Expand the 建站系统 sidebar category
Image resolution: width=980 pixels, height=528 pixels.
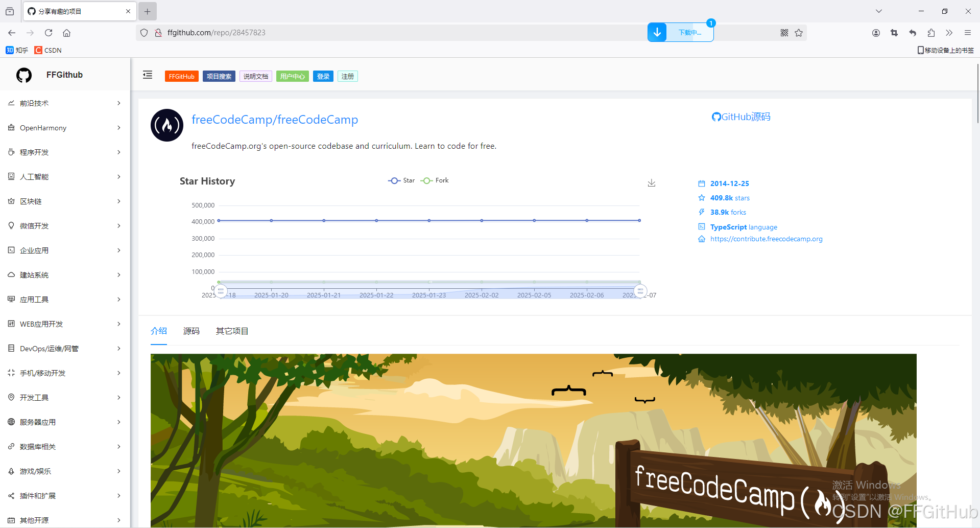65,275
